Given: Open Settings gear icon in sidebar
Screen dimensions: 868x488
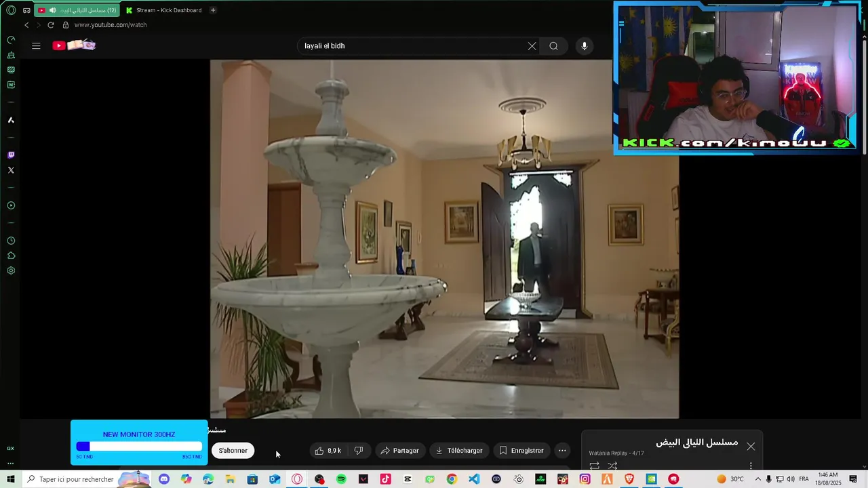Looking at the screenshot, I should pos(11,270).
